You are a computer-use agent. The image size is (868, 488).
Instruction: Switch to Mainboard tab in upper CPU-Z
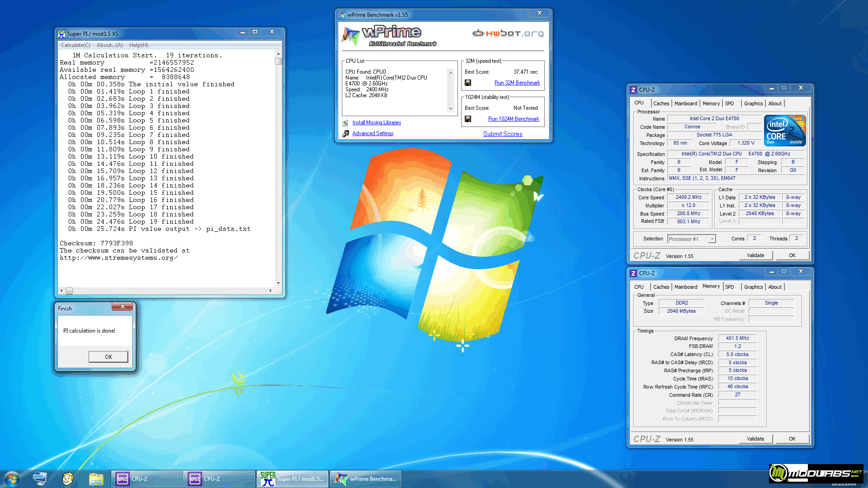tap(685, 103)
